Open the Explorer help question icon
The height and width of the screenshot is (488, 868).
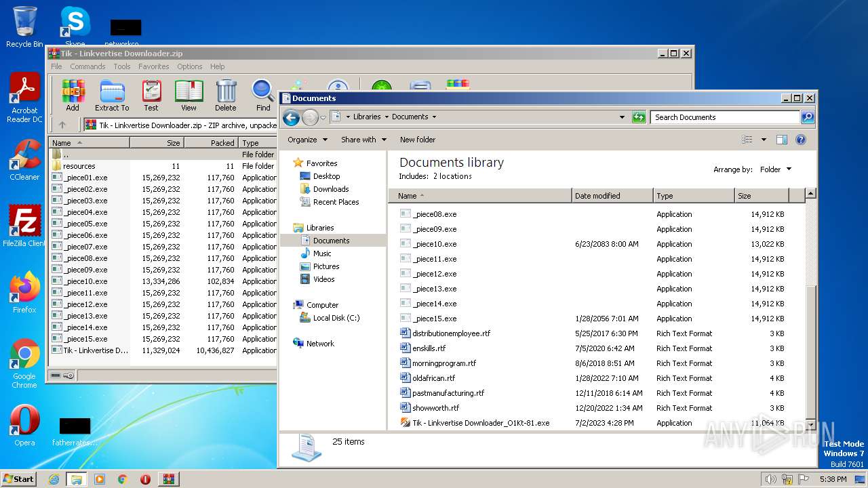coord(800,140)
